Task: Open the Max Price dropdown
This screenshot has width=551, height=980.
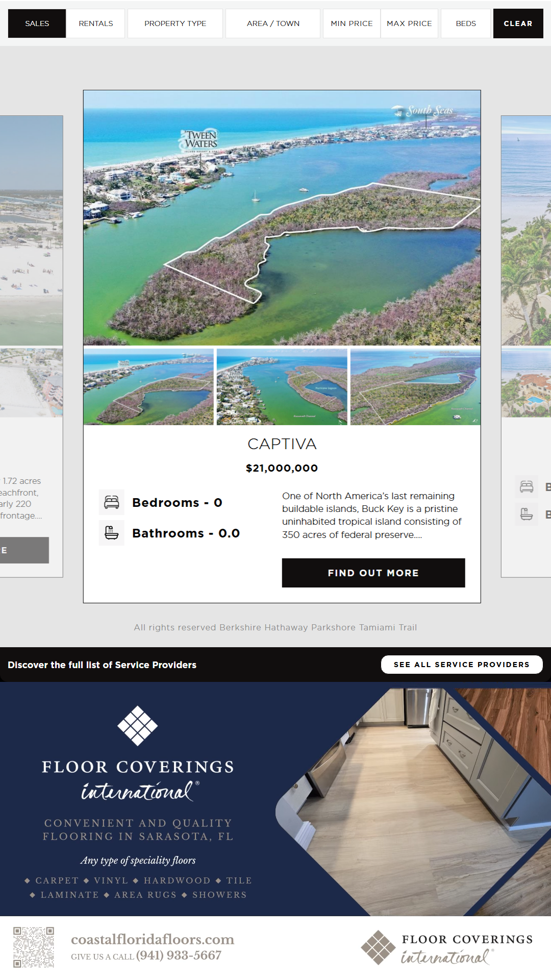Action: point(409,23)
